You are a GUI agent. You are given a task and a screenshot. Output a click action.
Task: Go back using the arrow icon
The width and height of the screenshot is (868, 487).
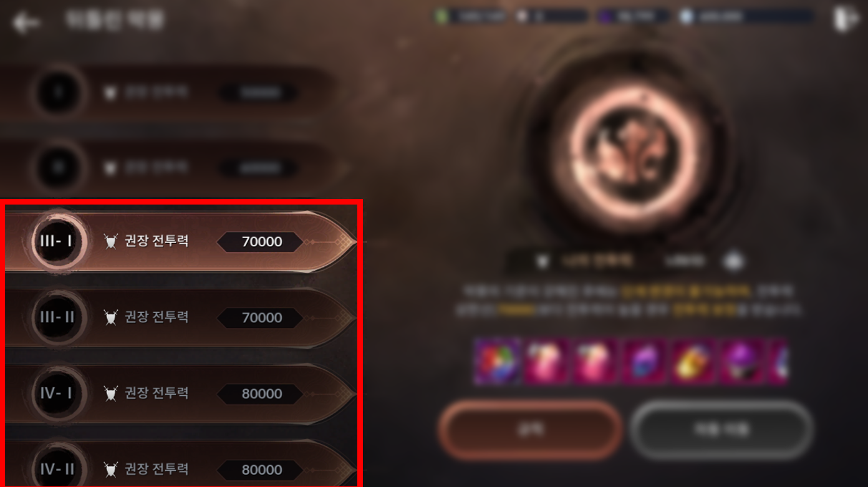coord(26,23)
